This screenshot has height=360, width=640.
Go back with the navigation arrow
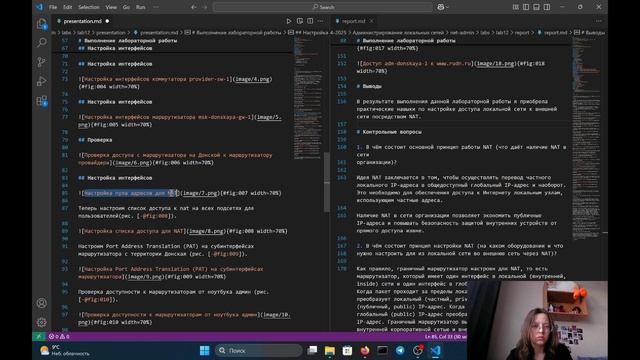click(x=193, y=7)
